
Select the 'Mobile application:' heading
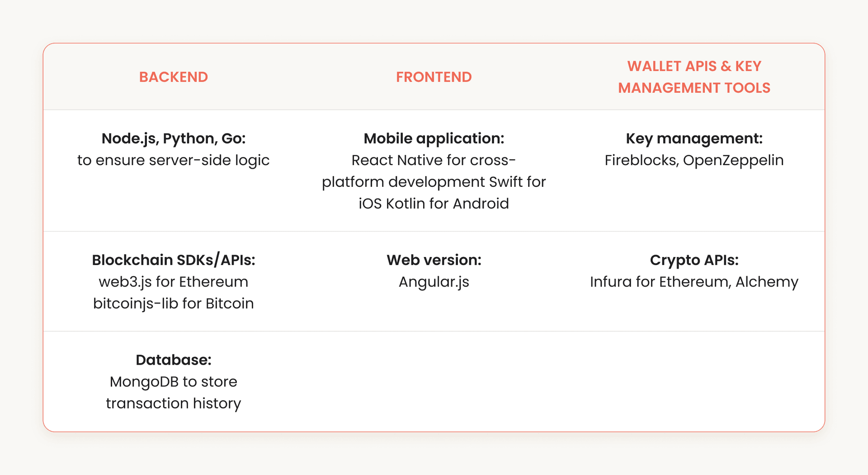click(x=434, y=138)
